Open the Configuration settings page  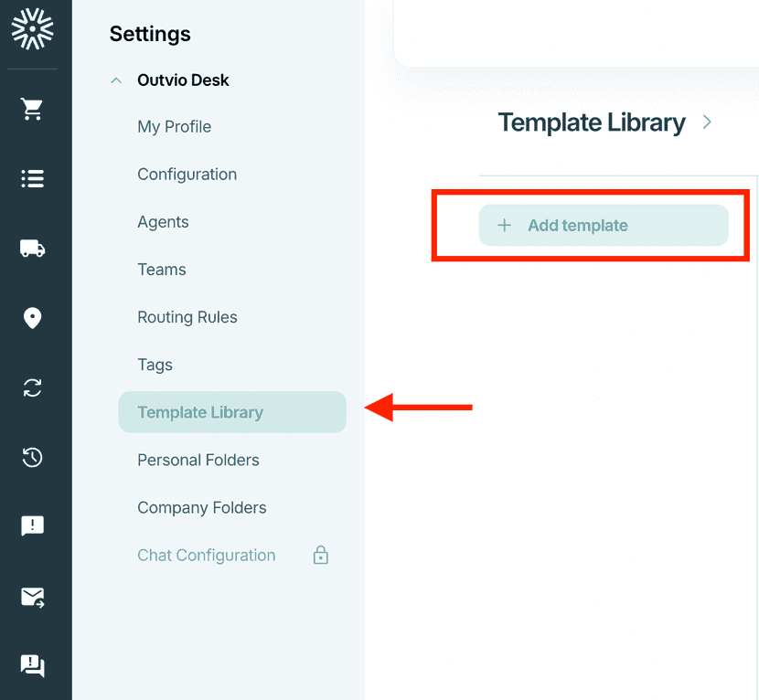[x=187, y=175]
